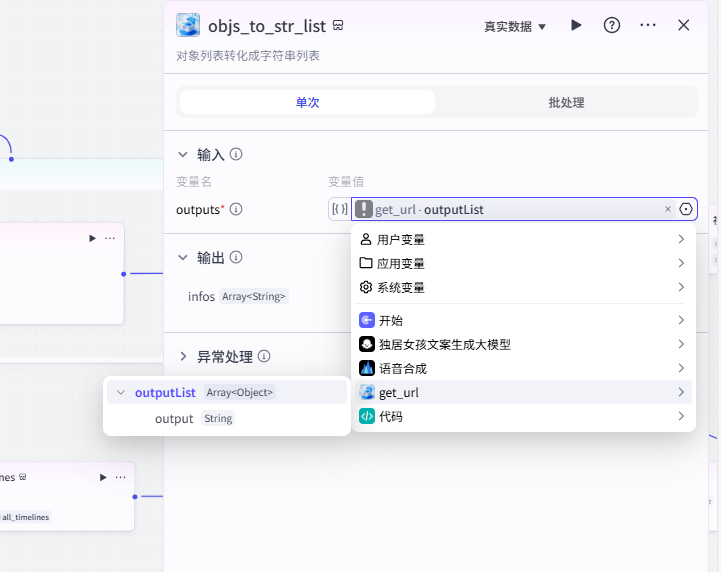Screen dimensions: 721x572
Task: Open the 语音合成 node variables
Action: tap(523, 368)
